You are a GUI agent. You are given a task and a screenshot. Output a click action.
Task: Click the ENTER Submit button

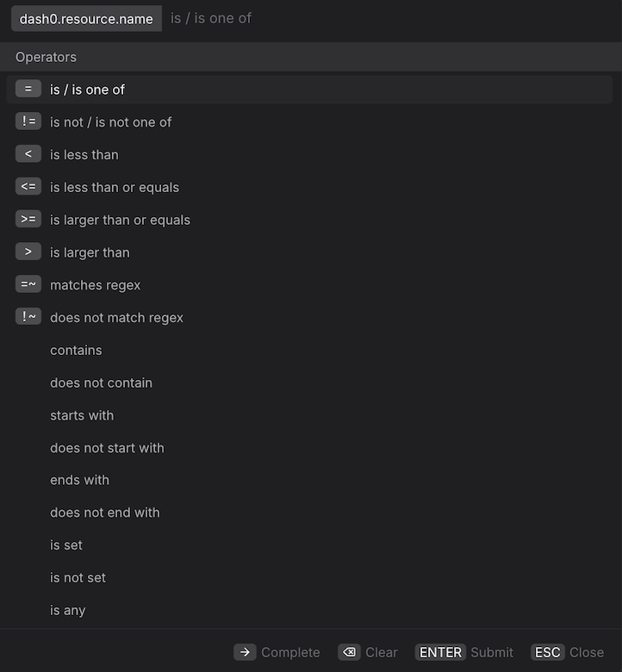click(465, 652)
